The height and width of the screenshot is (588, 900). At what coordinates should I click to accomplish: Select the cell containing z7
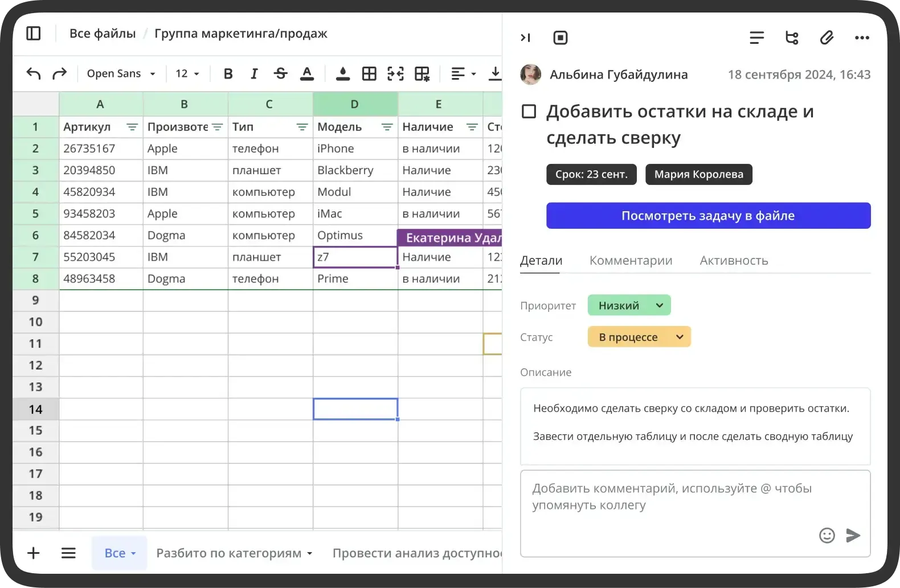click(355, 257)
